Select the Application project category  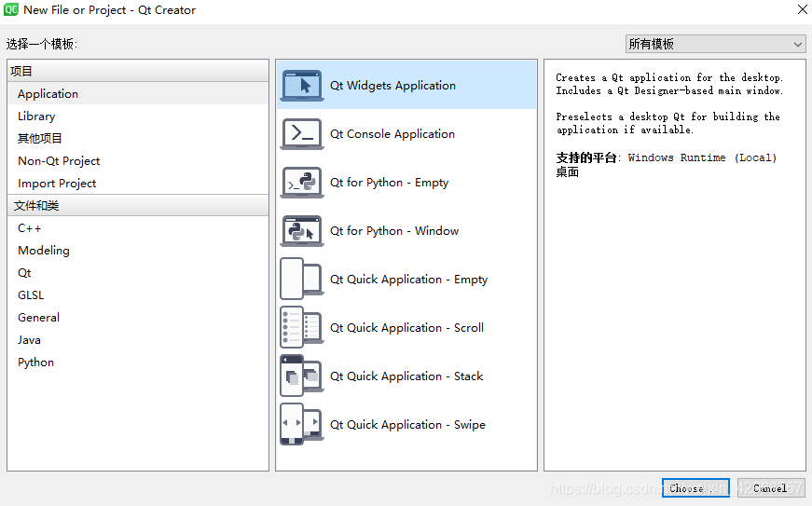(138, 93)
